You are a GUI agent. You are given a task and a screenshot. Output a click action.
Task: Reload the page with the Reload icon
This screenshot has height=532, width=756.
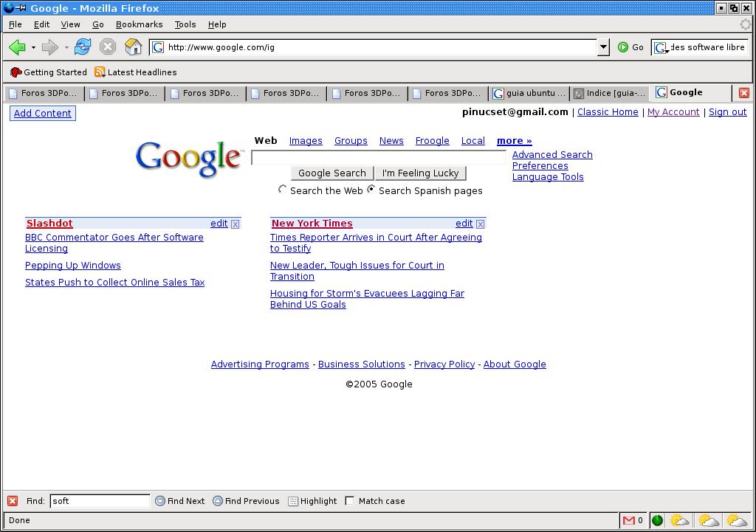pyautogui.click(x=83, y=46)
